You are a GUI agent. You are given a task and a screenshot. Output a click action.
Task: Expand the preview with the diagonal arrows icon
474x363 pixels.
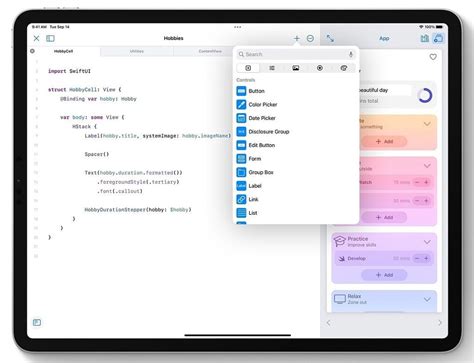(x=330, y=38)
